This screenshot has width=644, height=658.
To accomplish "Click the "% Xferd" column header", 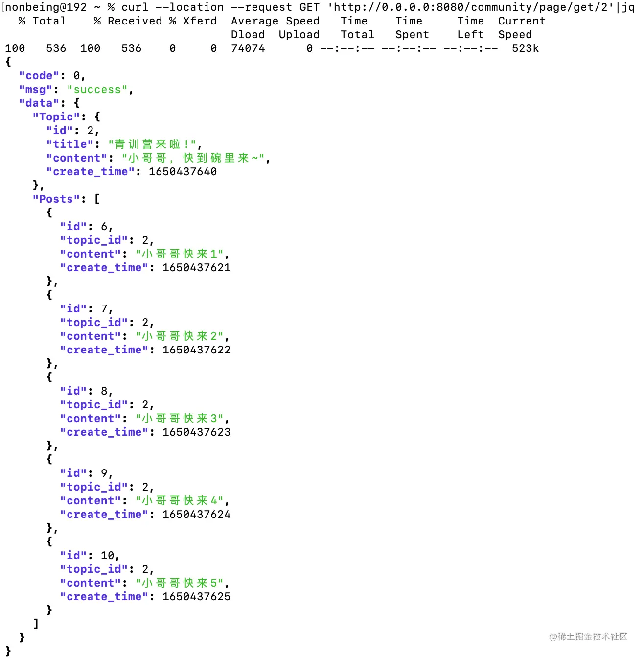I will tap(193, 21).
